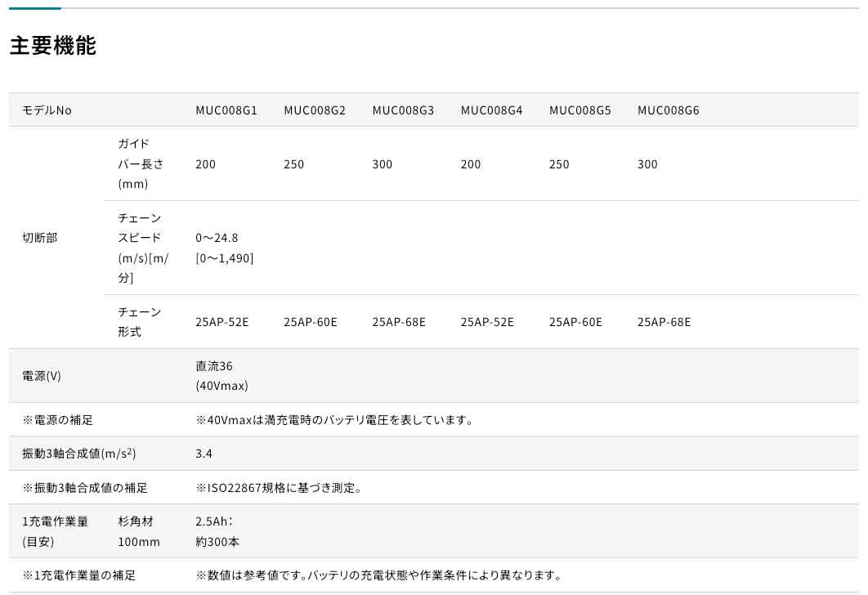The width and height of the screenshot is (868, 595).
Task: Click the 直流36 (40Vmax) value
Action: tap(221, 376)
